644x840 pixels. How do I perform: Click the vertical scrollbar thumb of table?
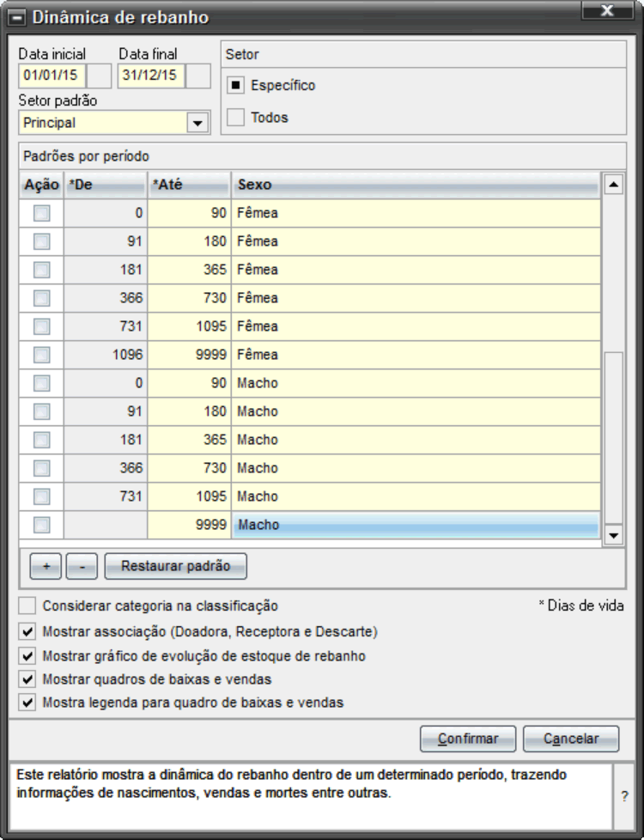point(613,438)
